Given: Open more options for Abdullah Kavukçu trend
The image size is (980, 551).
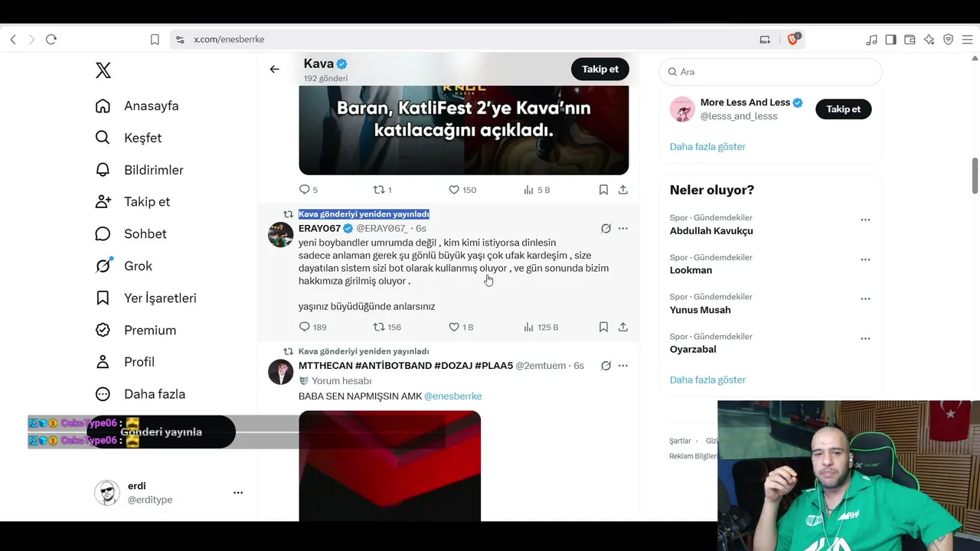Looking at the screenshot, I should click(865, 220).
